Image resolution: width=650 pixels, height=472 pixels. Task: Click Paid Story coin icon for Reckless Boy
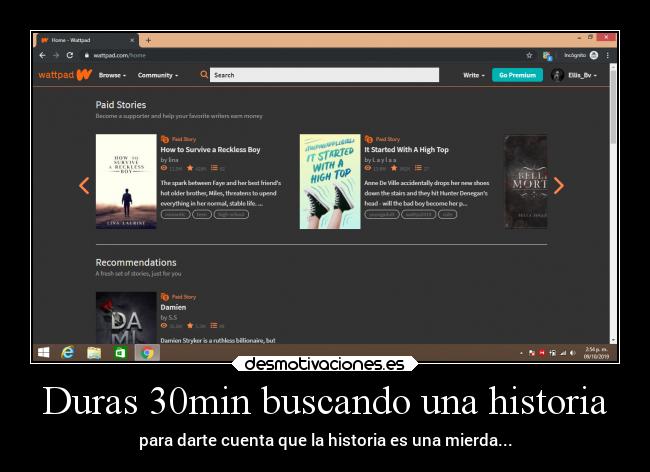165,139
